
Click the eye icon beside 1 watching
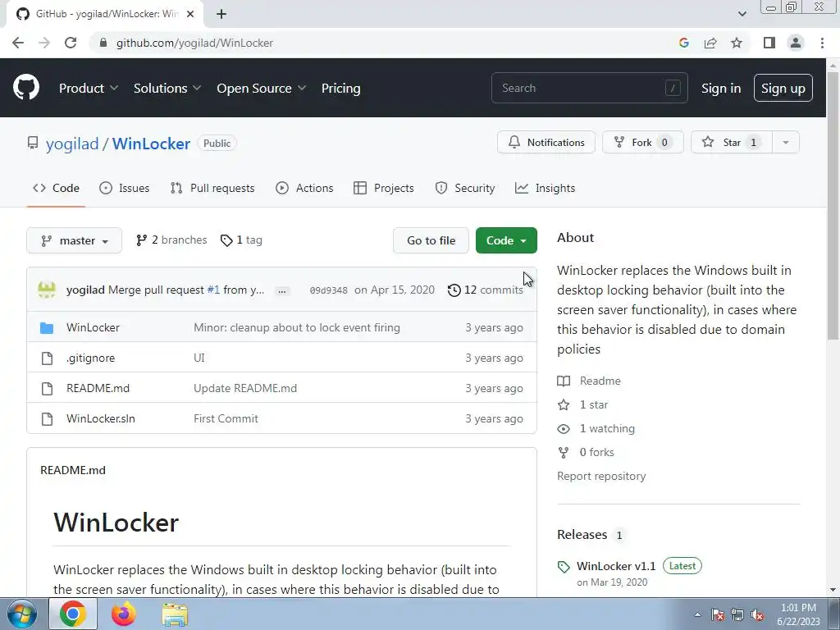pyautogui.click(x=564, y=428)
